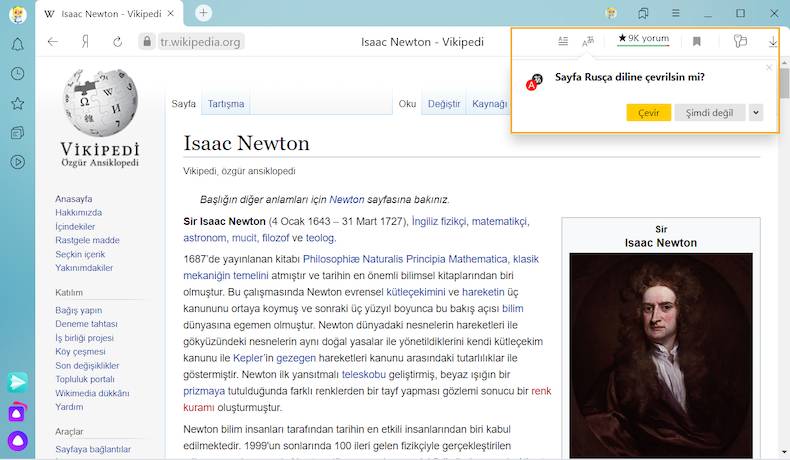Switch to Tartışma tab

click(x=225, y=104)
